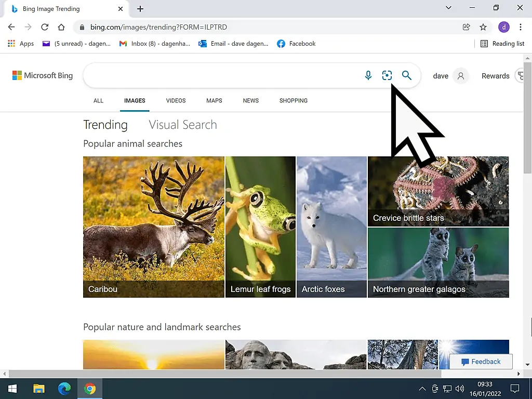Screen dimensions: 532x399
Task: Reload the page using the refresh icon
Action: pyautogui.click(x=45, y=27)
